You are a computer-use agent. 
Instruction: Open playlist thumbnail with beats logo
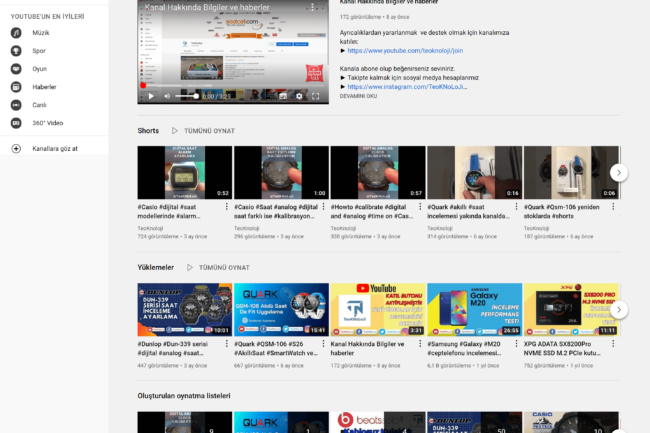(378, 422)
